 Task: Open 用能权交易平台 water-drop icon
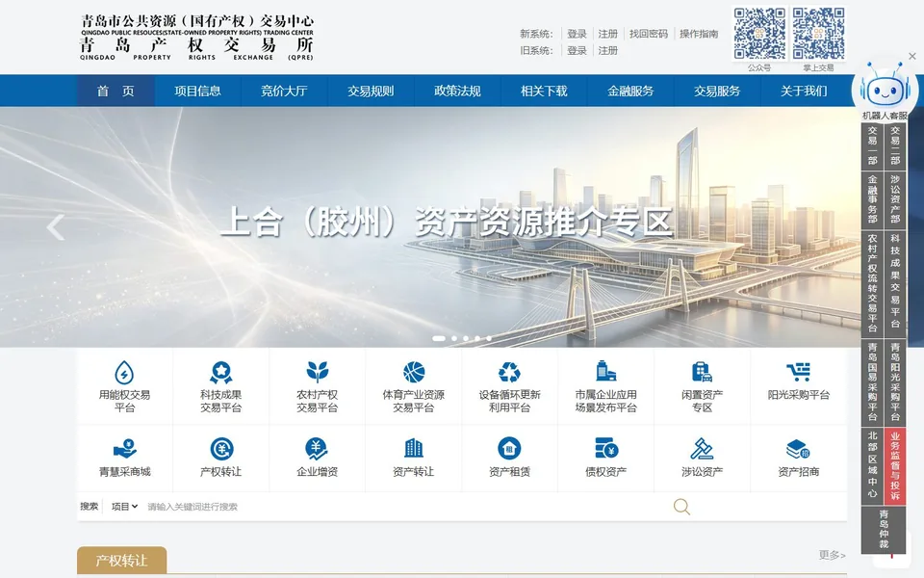[x=124, y=372]
